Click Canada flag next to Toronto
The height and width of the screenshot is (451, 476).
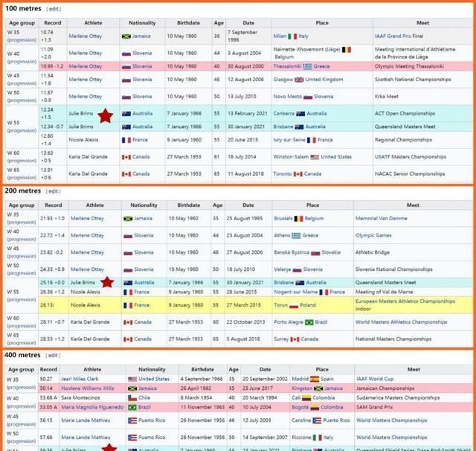297,174
